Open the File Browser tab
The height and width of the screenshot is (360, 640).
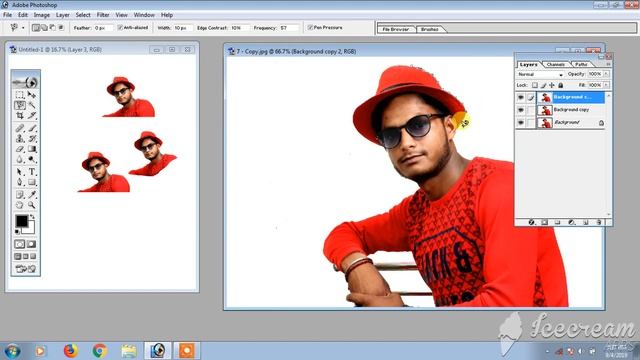coord(396,29)
